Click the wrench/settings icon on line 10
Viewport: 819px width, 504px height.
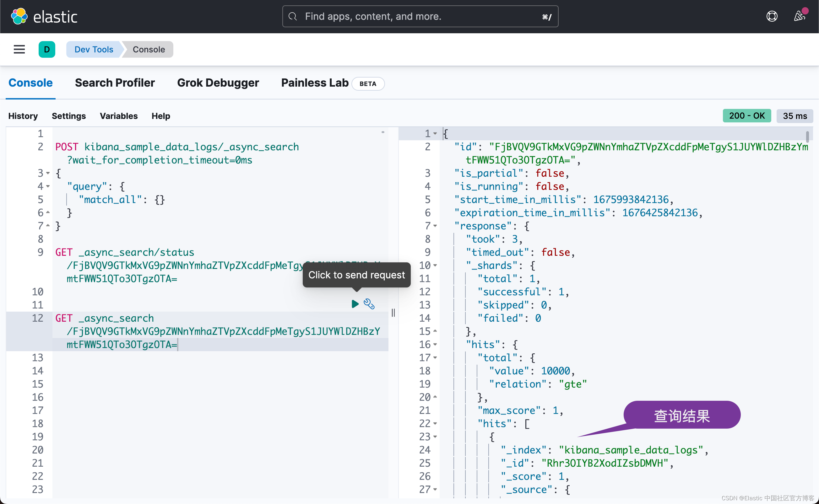369,303
